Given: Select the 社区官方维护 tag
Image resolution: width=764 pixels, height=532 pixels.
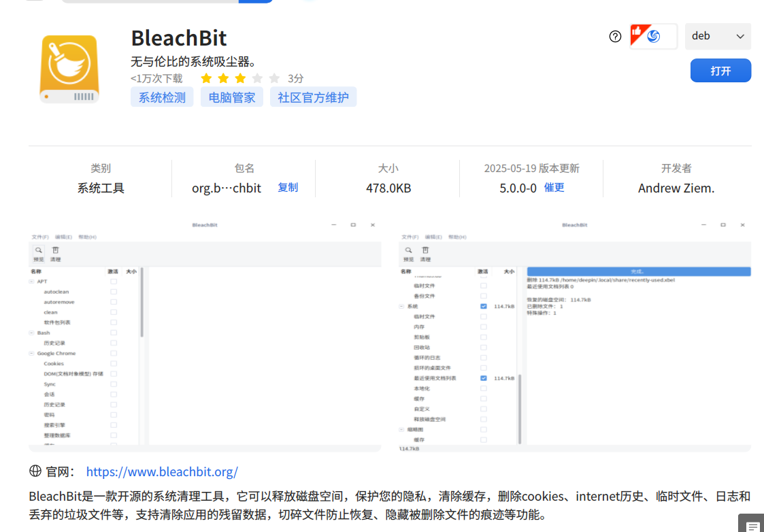Looking at the screenshot, I should [x=314, y=97].
